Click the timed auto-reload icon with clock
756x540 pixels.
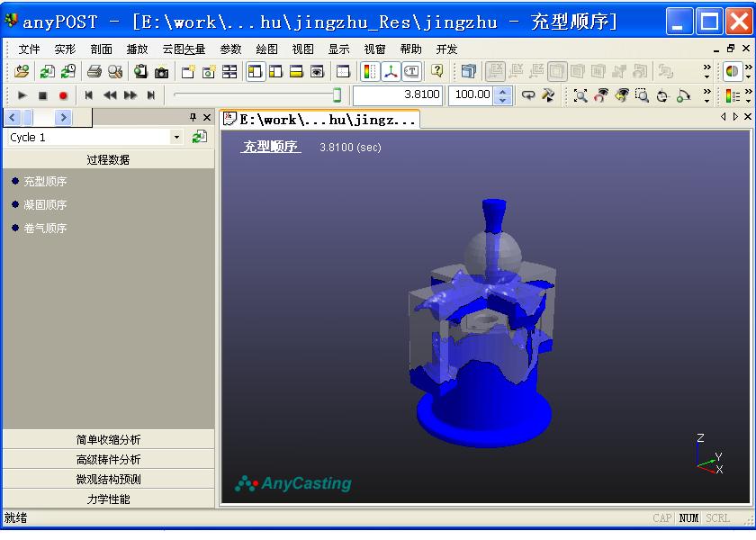coord(68,72)
